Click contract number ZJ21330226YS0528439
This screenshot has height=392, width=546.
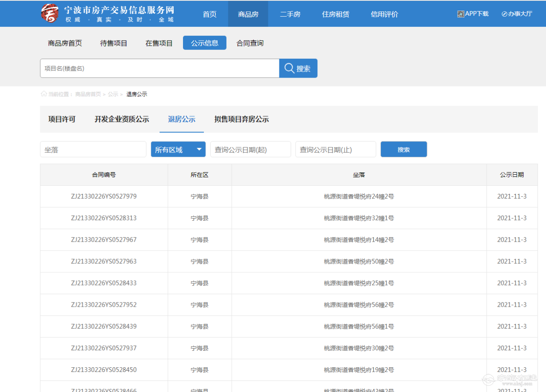click(104, 327)
